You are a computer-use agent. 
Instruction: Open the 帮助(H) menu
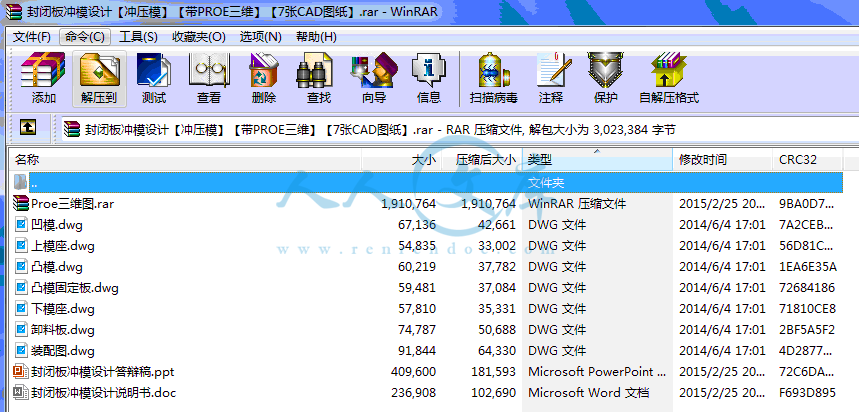316,37
